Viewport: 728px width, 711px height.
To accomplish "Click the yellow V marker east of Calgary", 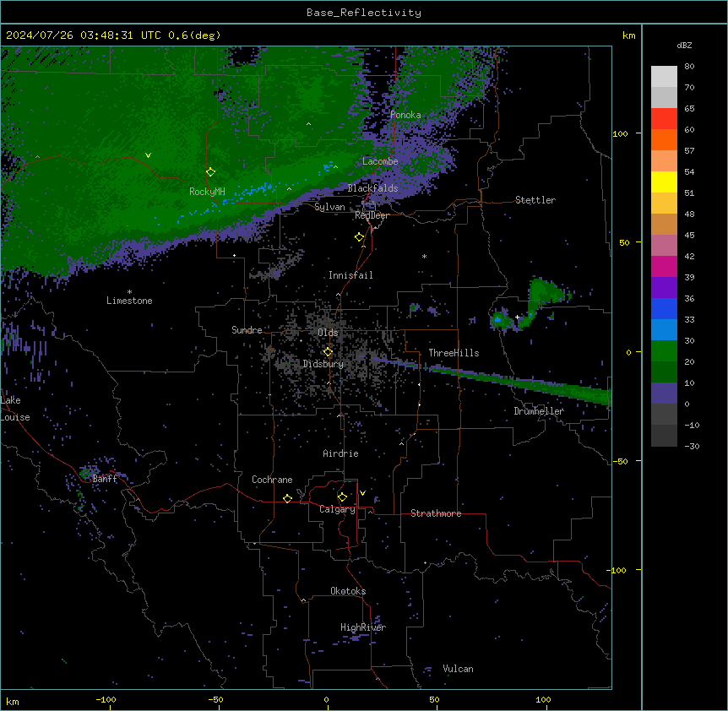I will 362,493.
